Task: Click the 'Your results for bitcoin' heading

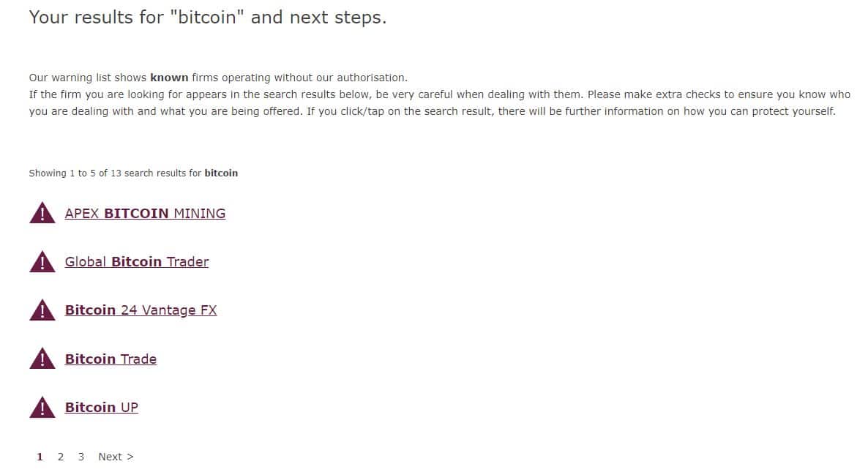Action: pos(208,17)
